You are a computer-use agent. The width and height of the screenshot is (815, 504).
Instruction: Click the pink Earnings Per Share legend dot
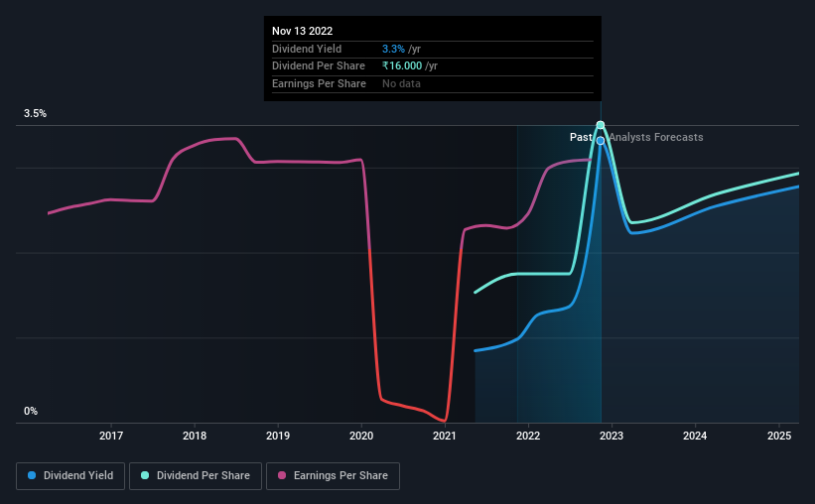tap(282, 475)
